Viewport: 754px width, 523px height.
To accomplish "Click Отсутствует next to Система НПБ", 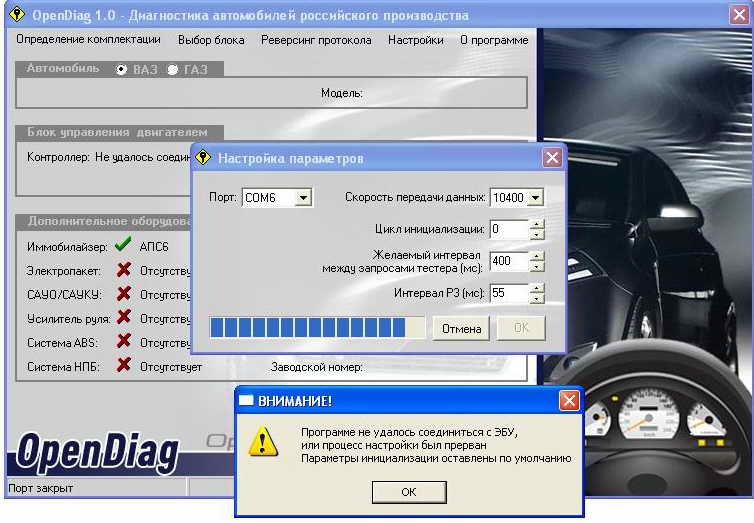I will coord(171,367).
